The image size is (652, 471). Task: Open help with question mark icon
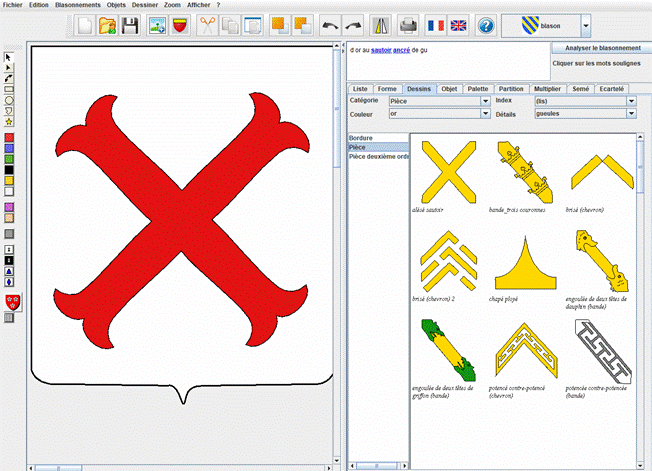[x=486, y=25]
